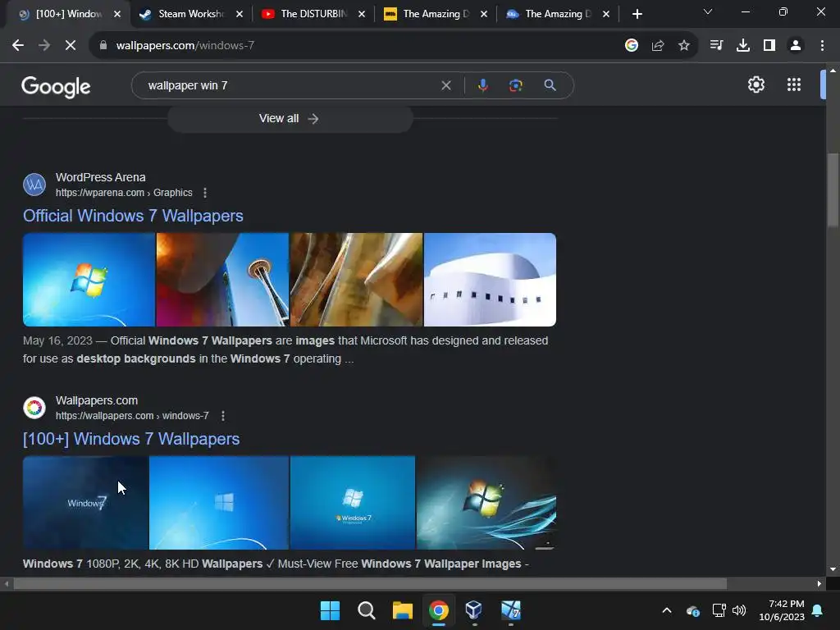Click the horizontal scrollbar thumb
Viewport: 840px width, 630px height.
pyautogui.click(x=370, y=584)
